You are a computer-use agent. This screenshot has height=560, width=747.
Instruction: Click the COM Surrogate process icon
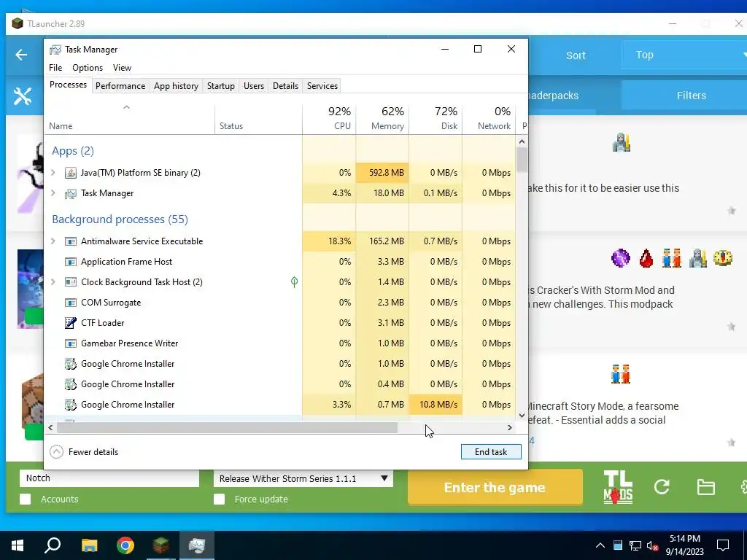click(71, 303)
